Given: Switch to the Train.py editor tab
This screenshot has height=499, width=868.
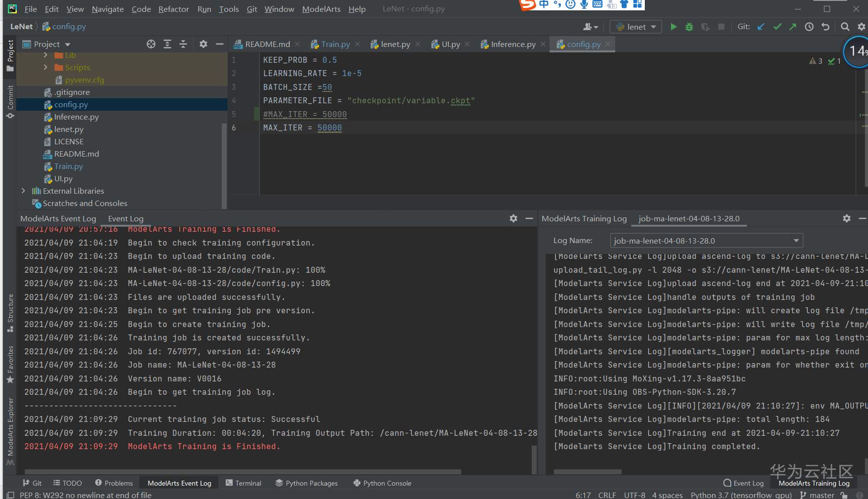Looking at the screenshot, I should (x=335, y=44).
